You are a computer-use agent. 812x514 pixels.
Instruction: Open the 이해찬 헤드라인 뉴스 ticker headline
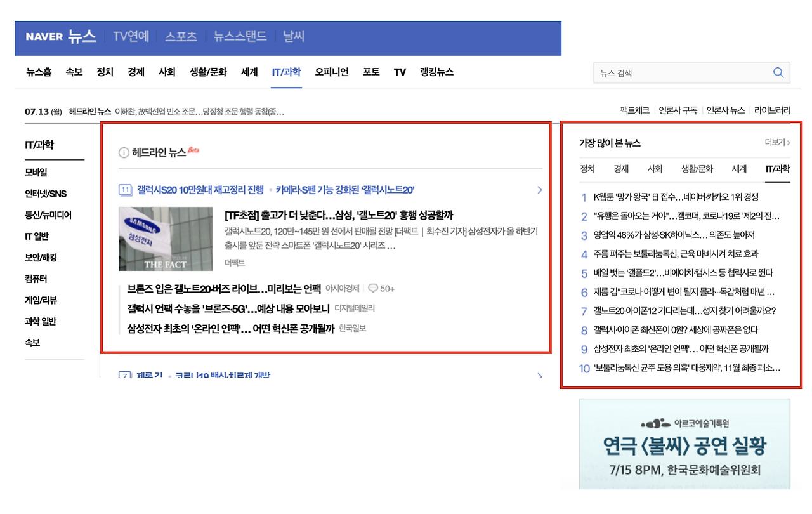(x=199, y=112)
